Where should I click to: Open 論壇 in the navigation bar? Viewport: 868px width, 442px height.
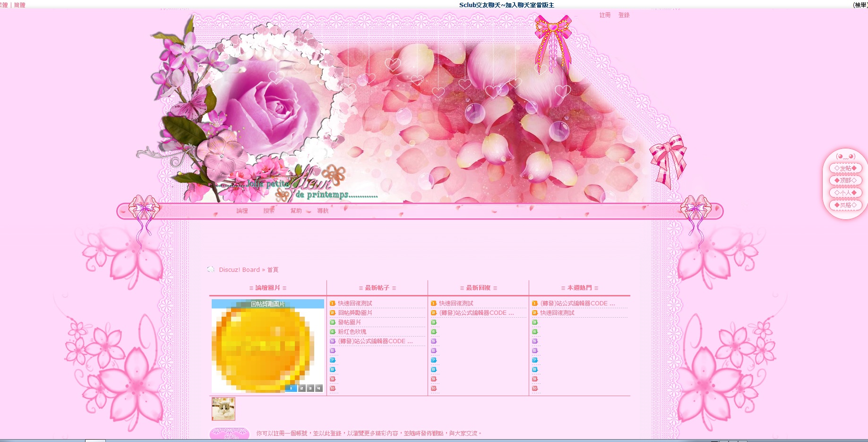click(242, 211)
